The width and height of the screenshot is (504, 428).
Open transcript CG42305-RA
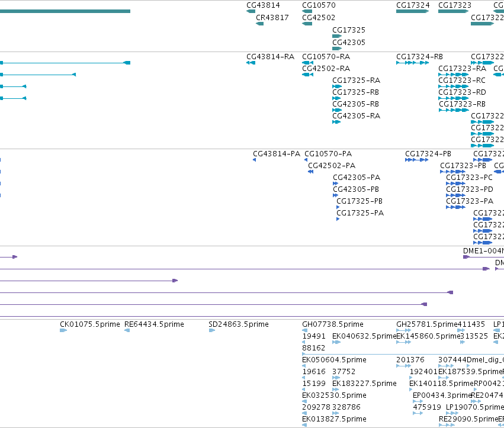click(356, 115)
